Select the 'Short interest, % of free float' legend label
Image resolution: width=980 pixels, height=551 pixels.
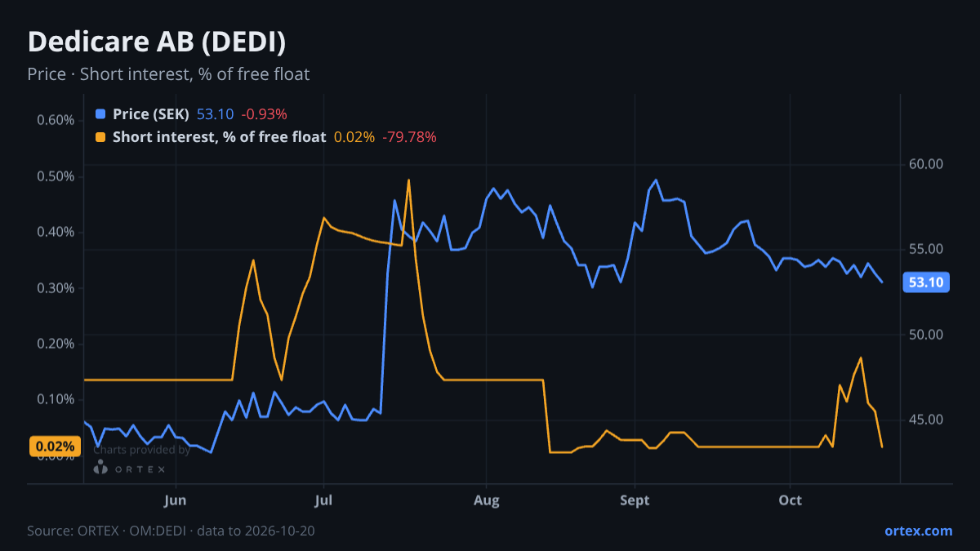coord(219,137)
